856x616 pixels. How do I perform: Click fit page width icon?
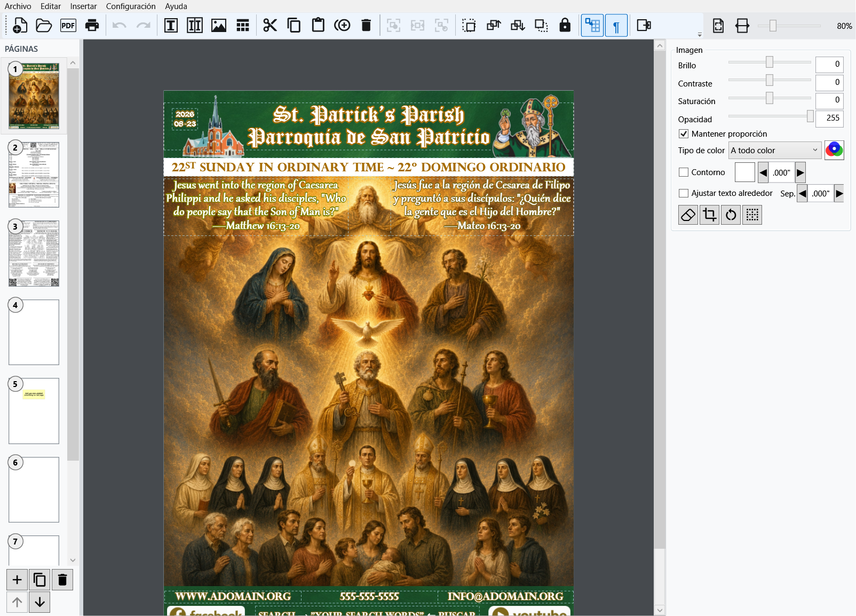click(x=742, y=26)
